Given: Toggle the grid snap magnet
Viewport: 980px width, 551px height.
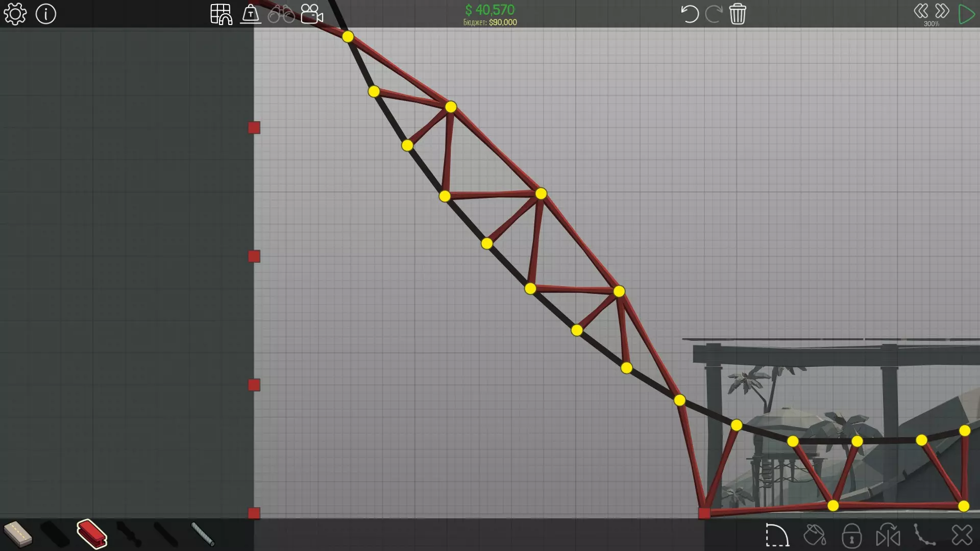Looking at the screenshot, I should pyautogui.click(x=221, y=14).
